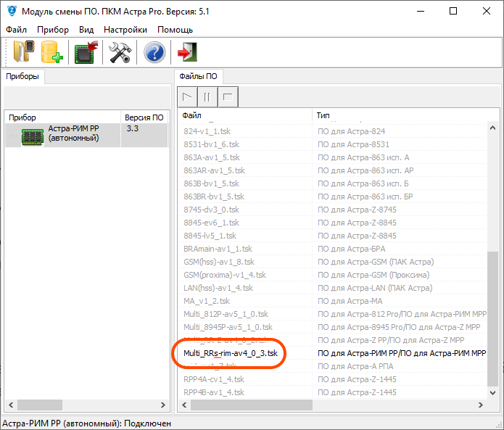Click the pause button above file list
The height and width of the screenshot is (430, 504).
207,96
